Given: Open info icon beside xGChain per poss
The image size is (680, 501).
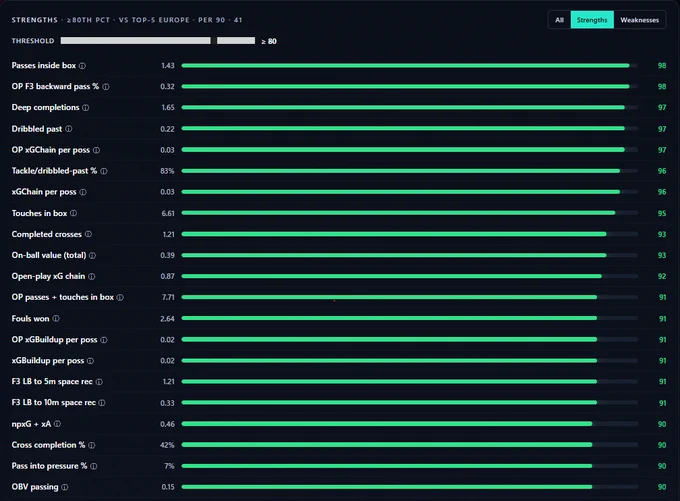Looking at the screenshot, I should (x=83, y=192).
